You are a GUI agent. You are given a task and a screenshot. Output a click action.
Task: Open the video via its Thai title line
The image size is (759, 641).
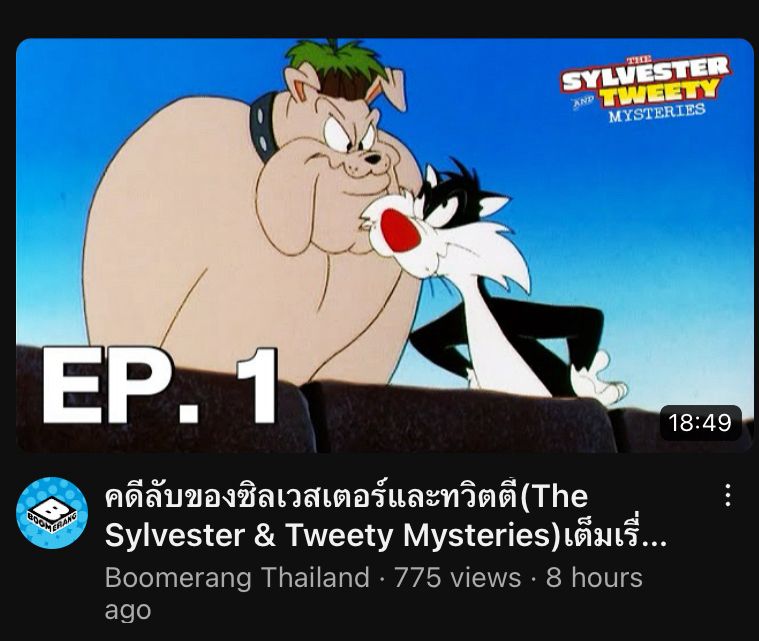[347, 497]
